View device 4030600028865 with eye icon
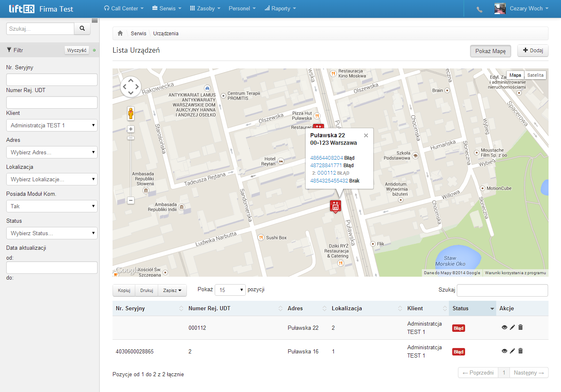The image size is (561, 392). (504, 351)
